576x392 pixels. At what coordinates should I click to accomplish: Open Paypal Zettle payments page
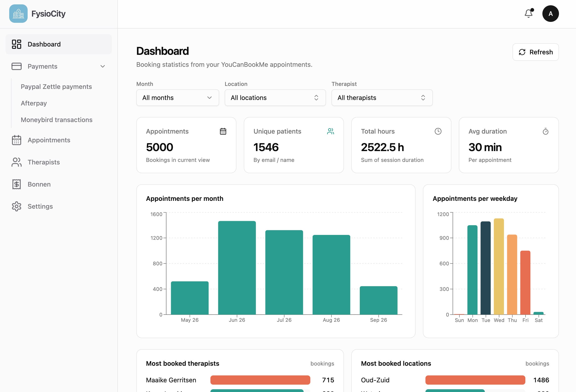click(56, 87)
